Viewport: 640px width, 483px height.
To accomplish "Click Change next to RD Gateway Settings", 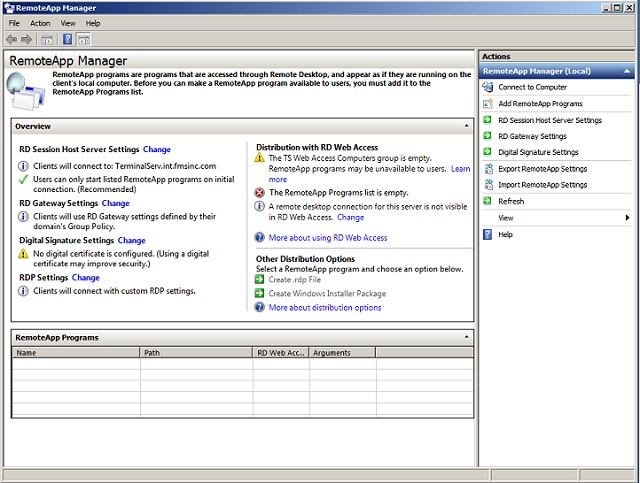I will 115,203.
